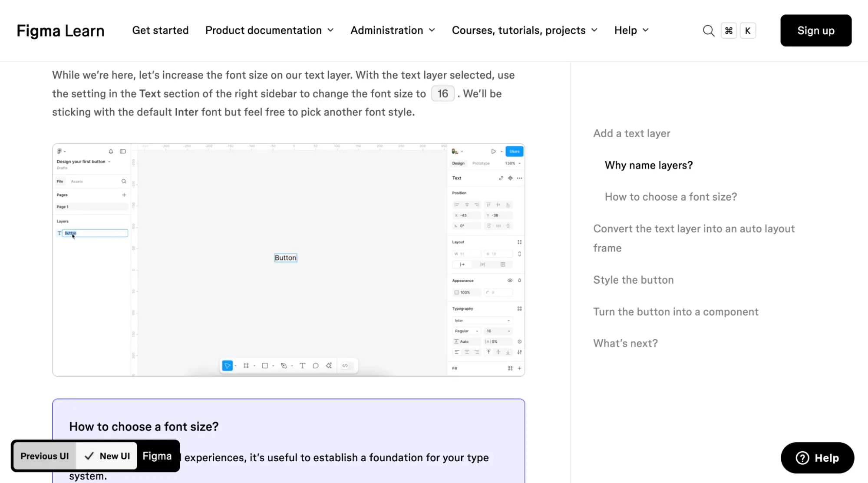Jump to Turn the button into a component
Screen dimensions: 868x483
coord(676,311)
